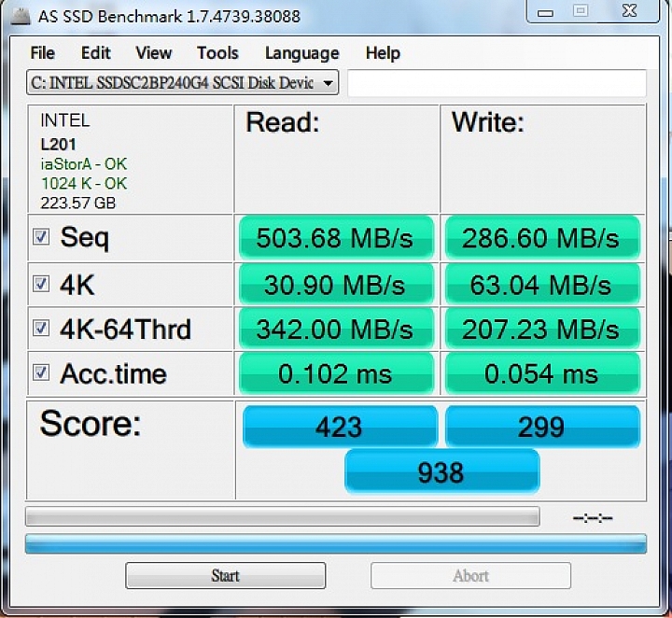Click the 4K read result 30.90 MB/s
Image resolution: width=672 pixels, height=618 pixels.
(x=336, y=285)
